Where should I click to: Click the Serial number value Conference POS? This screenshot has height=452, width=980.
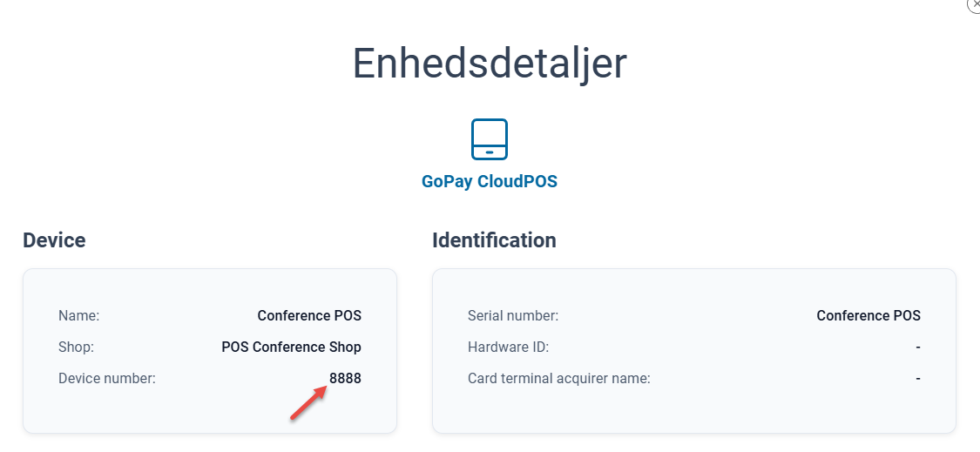coord(868,316)
